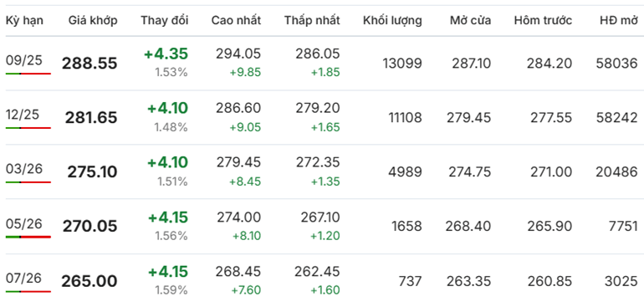Screen dimensions: 644x307
Task: Sort by the Thấp nhất column header
Action: coord(312,21)
